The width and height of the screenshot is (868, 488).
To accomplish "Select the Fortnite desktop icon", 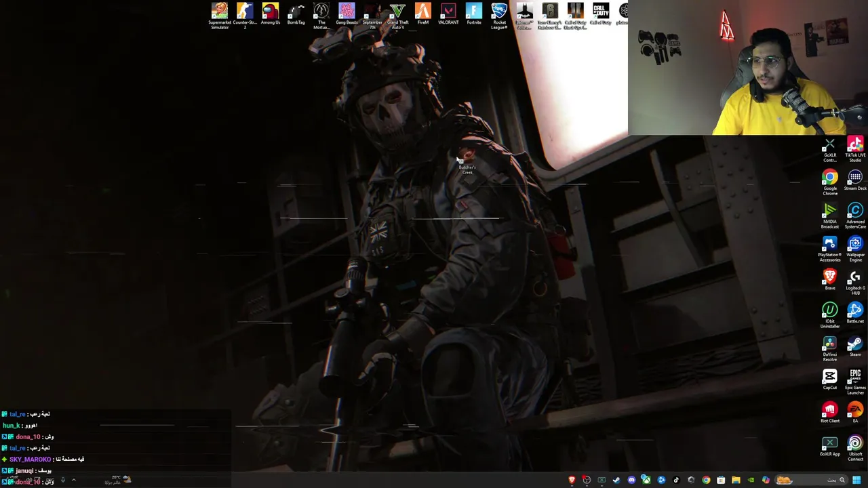I will tap(474, 14).
